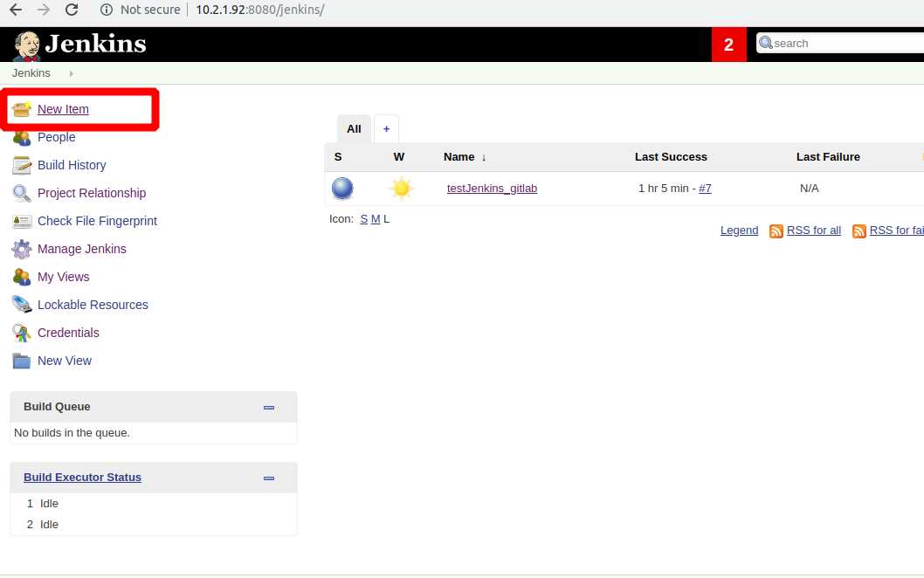Open the RSS for all link
This screenshot has height=578, width=924.
(814, 231)
